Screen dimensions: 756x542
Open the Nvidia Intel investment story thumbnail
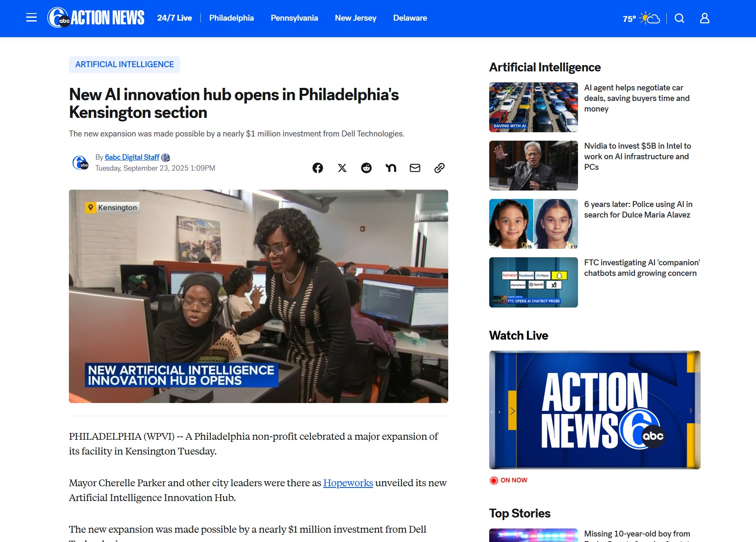(533, 166)
